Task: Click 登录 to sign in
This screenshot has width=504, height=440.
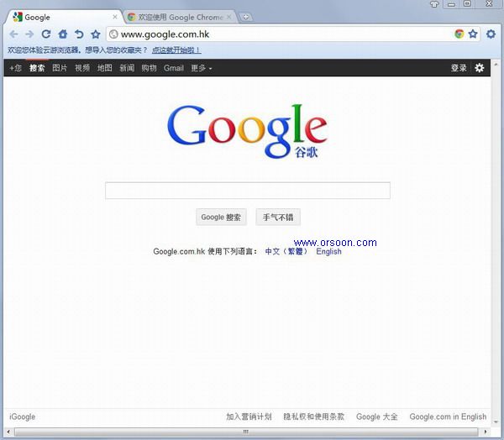Action: click(x=459, y=68)
